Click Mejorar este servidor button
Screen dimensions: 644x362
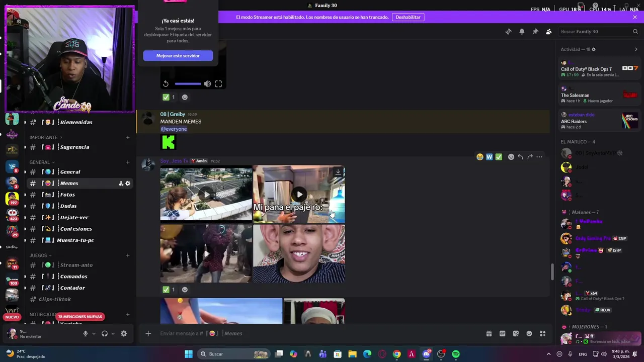(x=178, y=56)
